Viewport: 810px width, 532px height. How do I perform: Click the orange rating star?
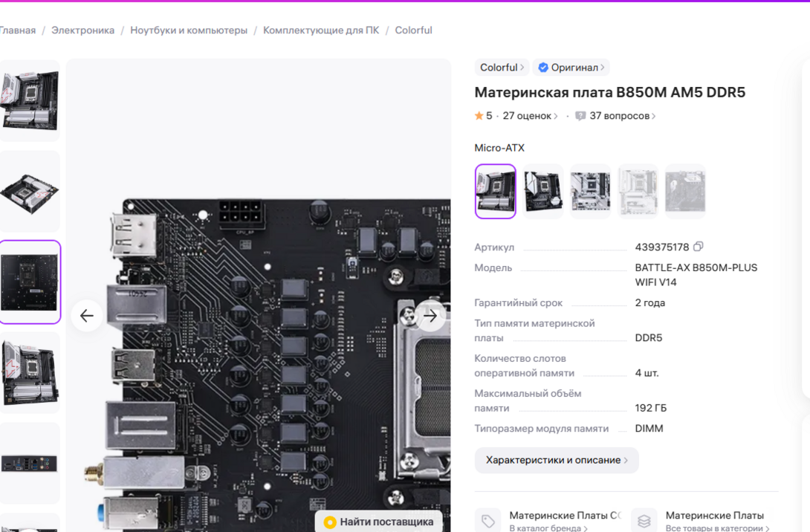point(479,116)
